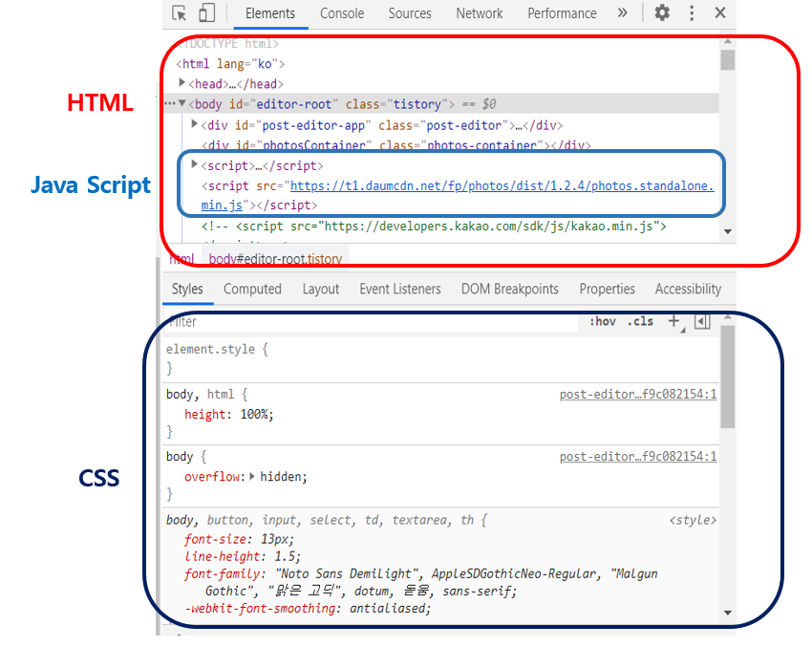Switch to the Elements tab
This screenshot has width=812, height=648.
tap(270, 13)
